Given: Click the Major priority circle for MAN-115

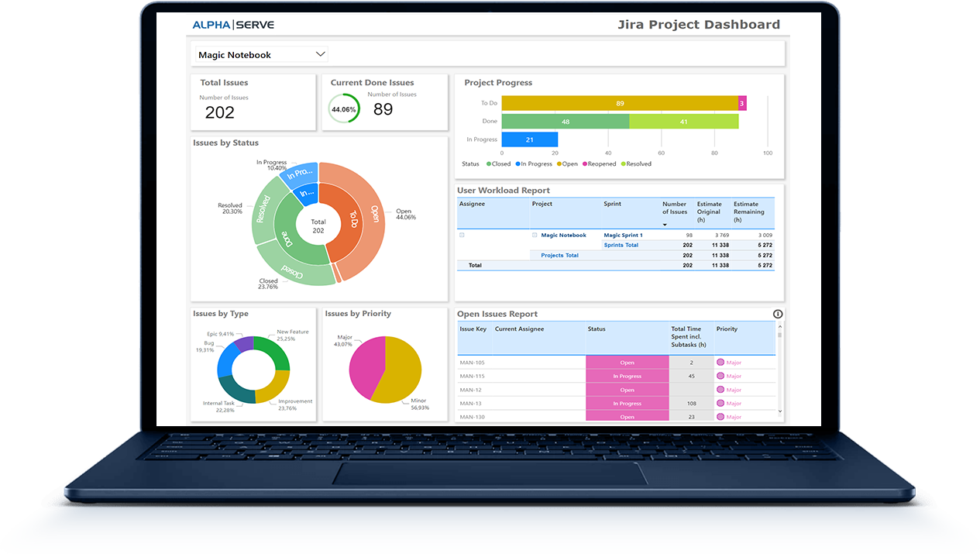Looking at the screenshot, I should tap(720, 376).
